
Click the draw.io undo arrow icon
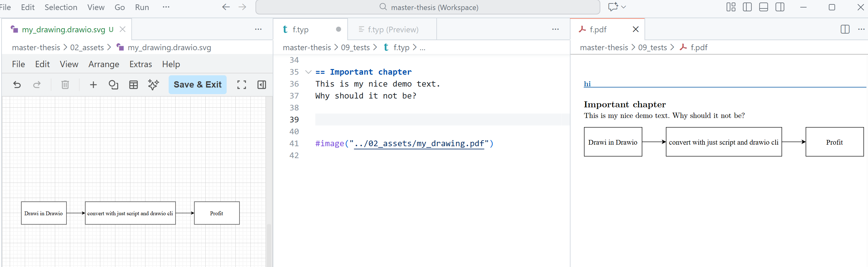click(x=17, y=85)
